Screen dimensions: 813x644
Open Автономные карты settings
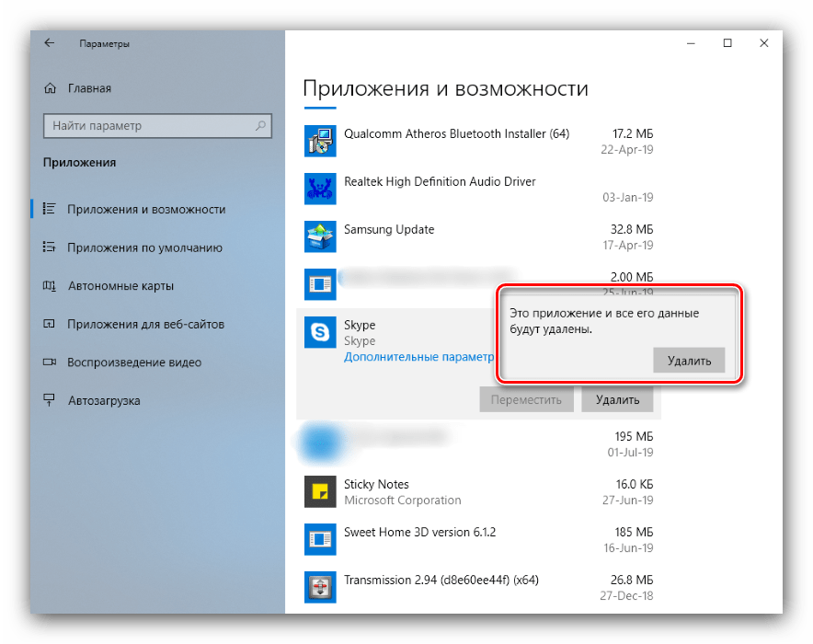click(x=120, y=286)
